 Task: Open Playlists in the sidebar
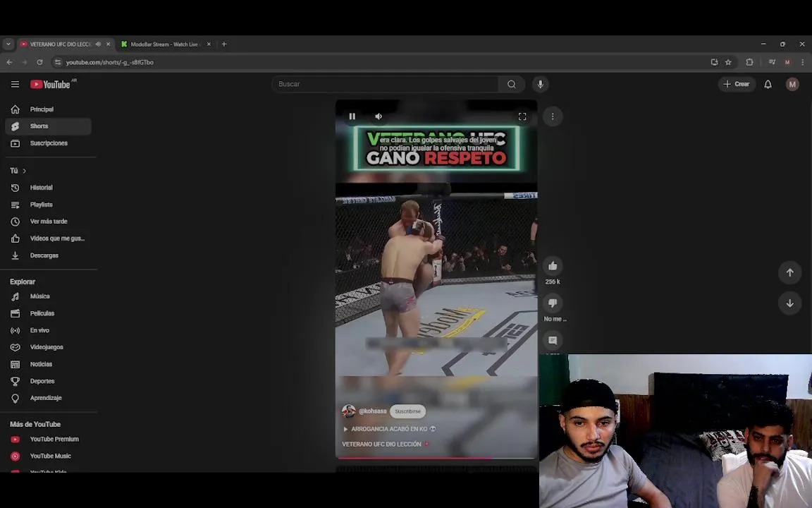[48, 205]
